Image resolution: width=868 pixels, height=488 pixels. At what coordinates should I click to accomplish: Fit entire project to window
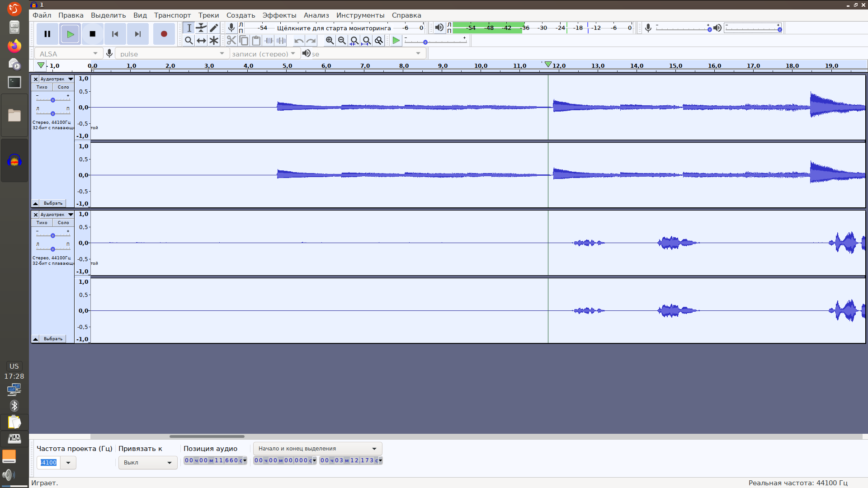coord(367,41)
